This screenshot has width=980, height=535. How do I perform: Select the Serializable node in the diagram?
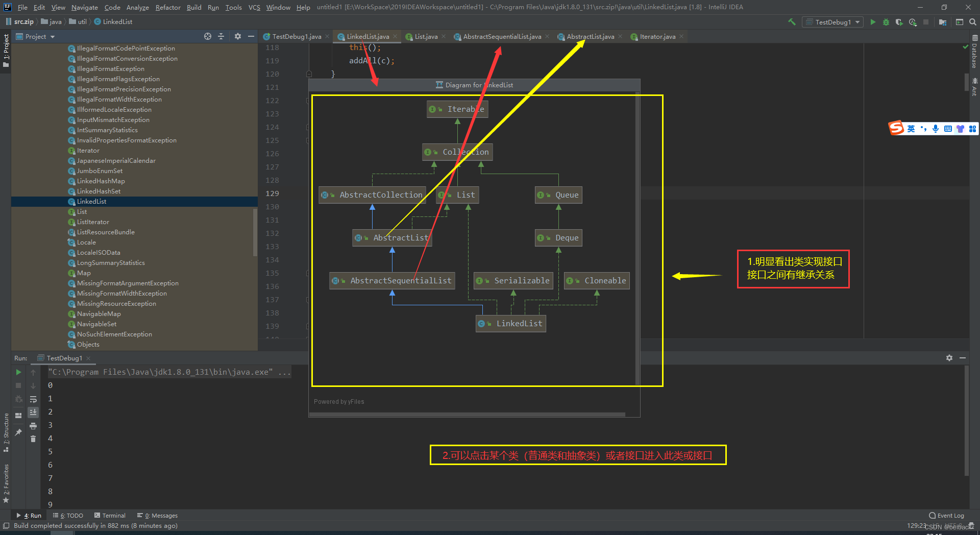[x=513, y=281]
